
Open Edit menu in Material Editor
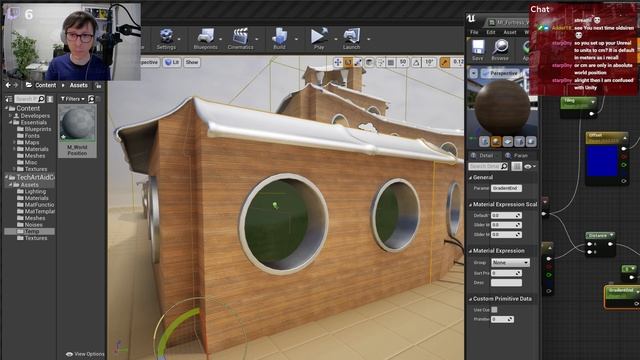[491, 32]
